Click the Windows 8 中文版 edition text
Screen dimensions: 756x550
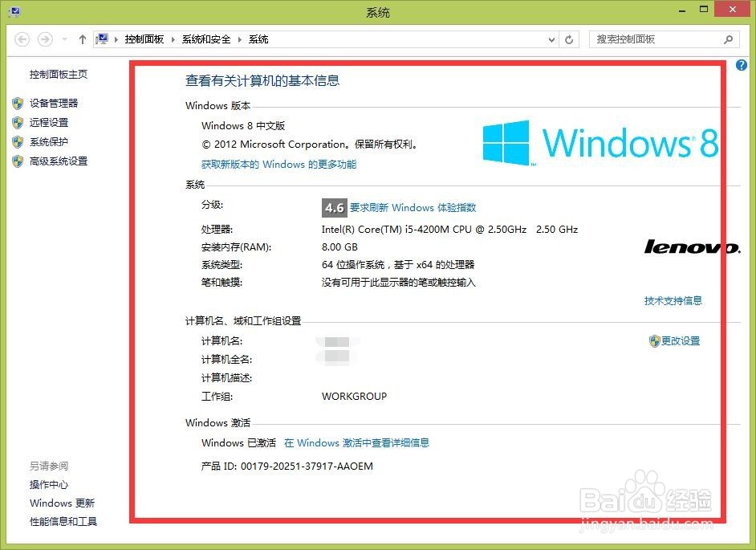243,126
